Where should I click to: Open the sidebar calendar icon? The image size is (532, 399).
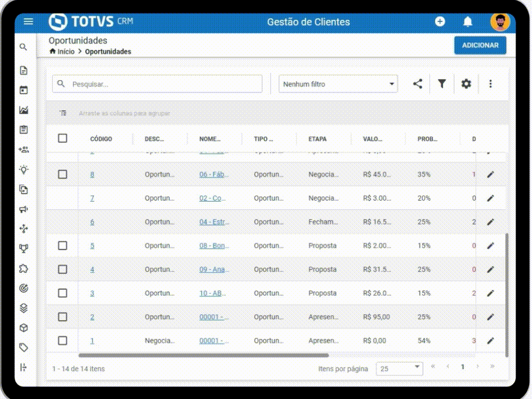(x=24, y=90)
